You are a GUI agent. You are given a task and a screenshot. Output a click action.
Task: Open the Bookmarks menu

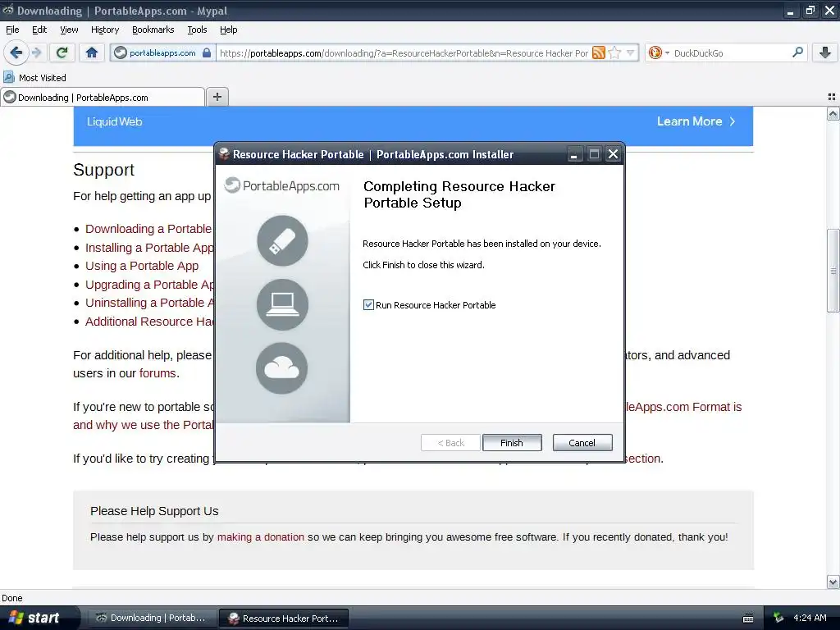coord(153,30)
